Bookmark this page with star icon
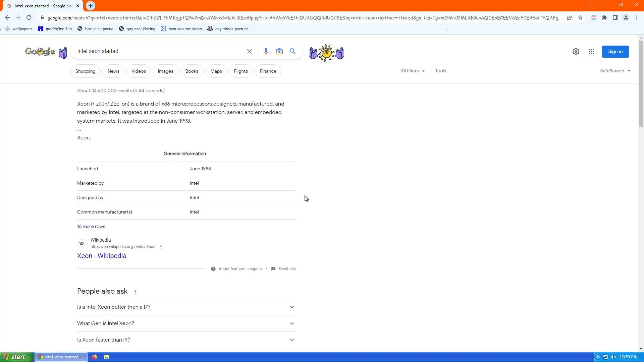This screenshot has height=362, width=644. click(x=580, y=18)
